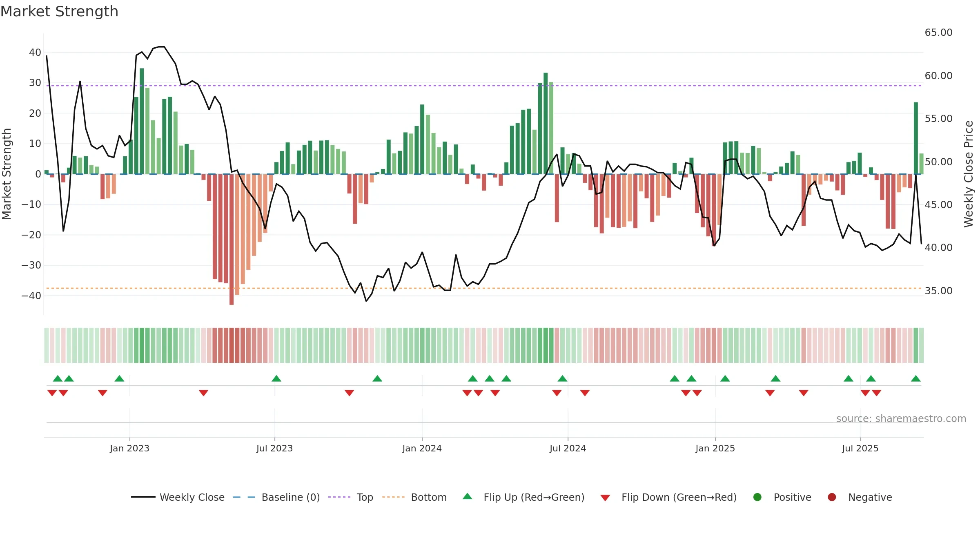980x551 pixels.
Task: Click the green Positive circle icon in the legend
Action: pos(757,497)
